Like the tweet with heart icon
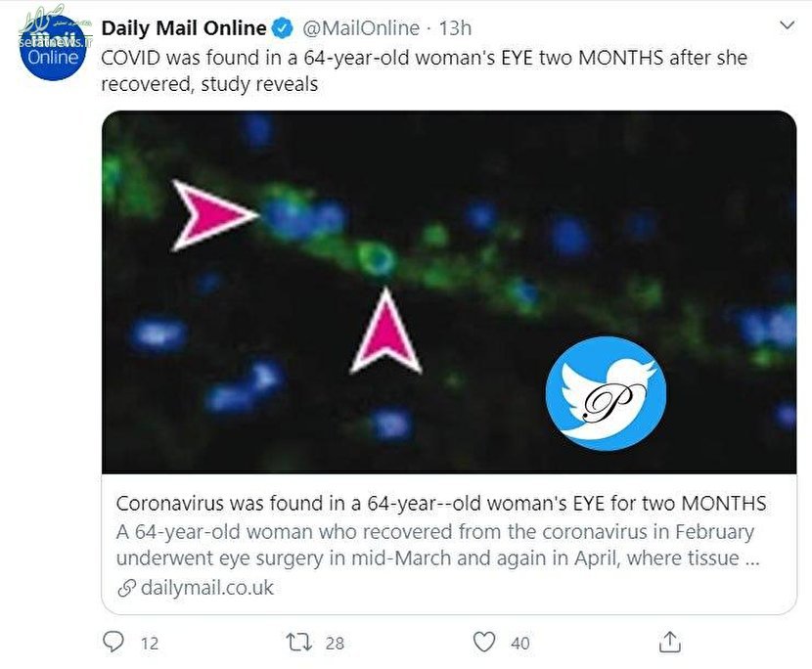Screen dimensions: 812x669 pos(484,643)
